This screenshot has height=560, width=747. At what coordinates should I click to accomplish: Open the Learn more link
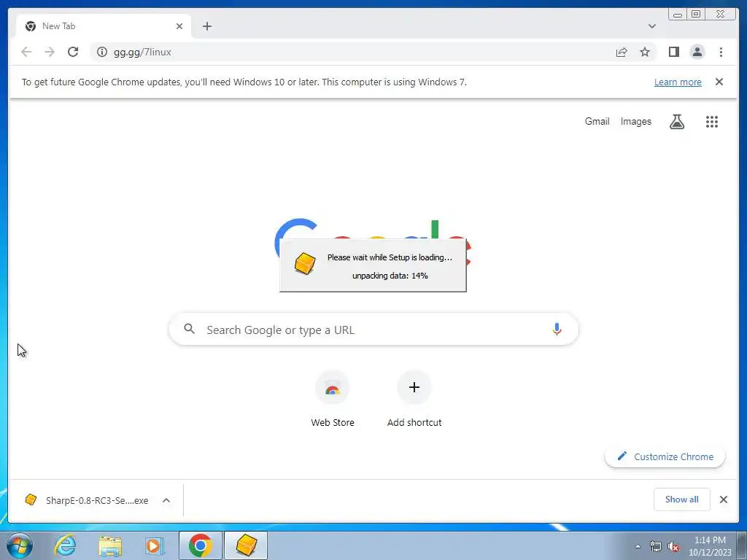(678, 82)
